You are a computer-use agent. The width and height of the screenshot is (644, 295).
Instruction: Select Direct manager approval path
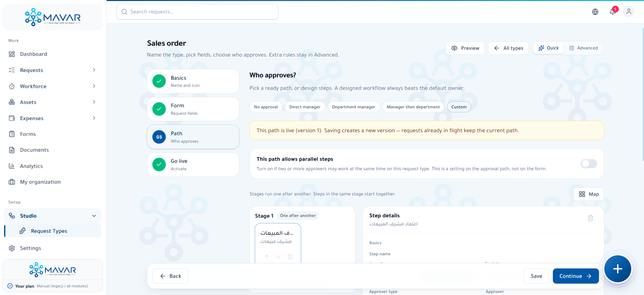(x=305, y=107)
